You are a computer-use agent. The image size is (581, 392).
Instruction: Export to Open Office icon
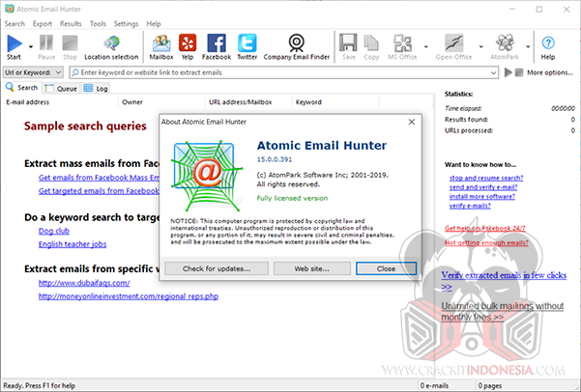454,47
